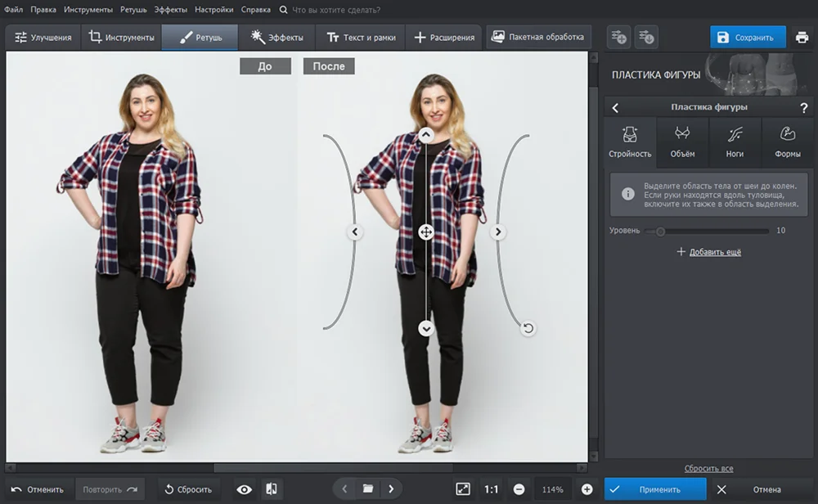The height and width of the screenshot is (504, 818).
Task: Zoom in with the plus icon
Action: 587,489
